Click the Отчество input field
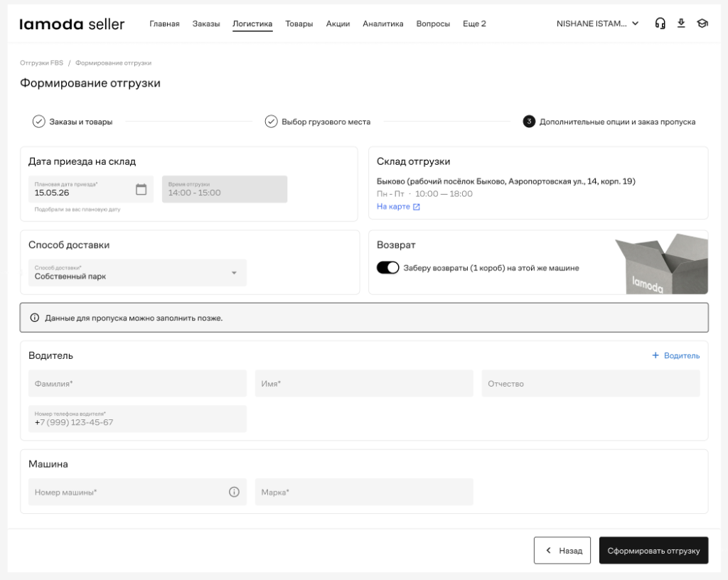728x580 pixels. 591,383
